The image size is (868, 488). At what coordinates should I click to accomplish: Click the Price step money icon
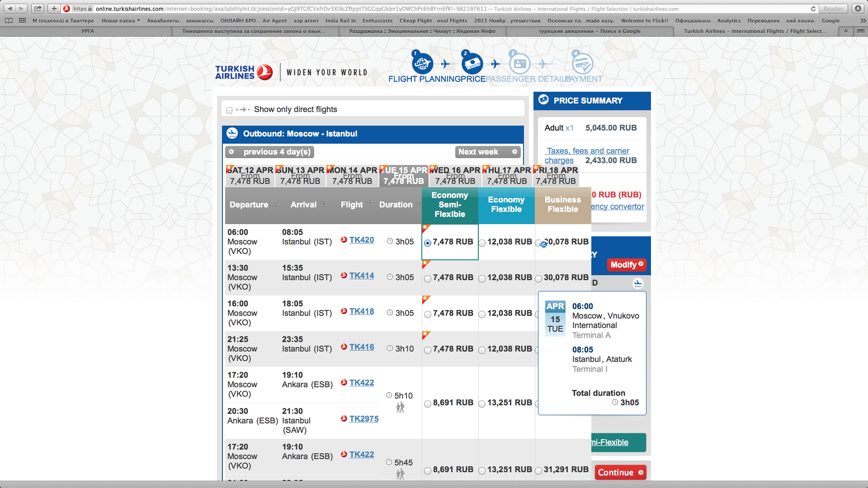(x=472, y=64)
